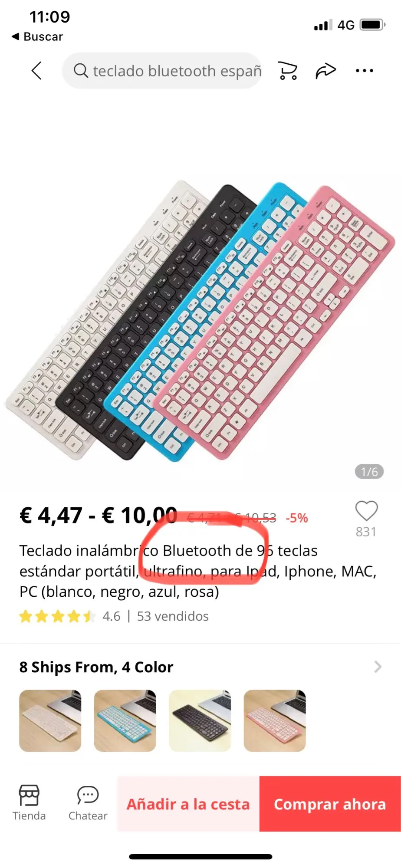
Task: Open the Chatear chat icon
Action: (88, 803)
